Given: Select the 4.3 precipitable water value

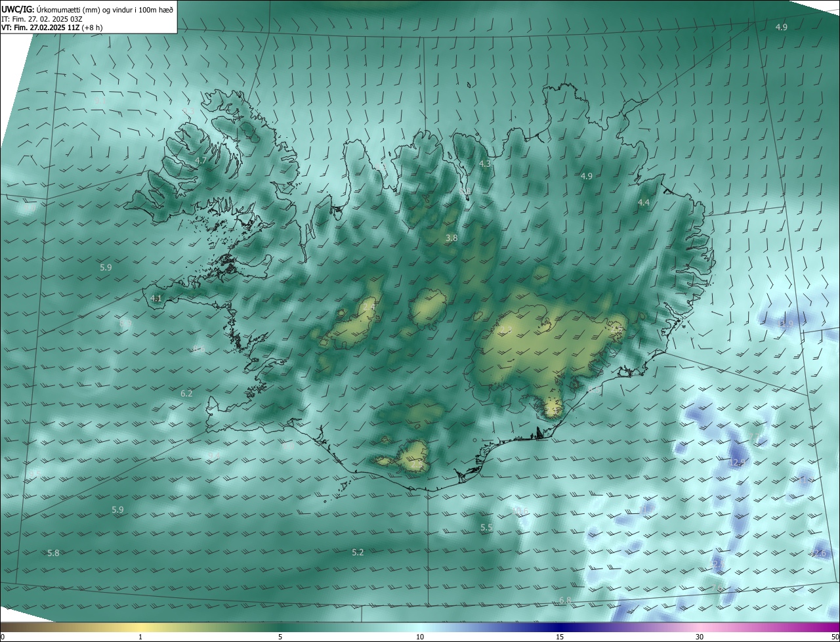Looking at the screenshot, I should (485, 163).
